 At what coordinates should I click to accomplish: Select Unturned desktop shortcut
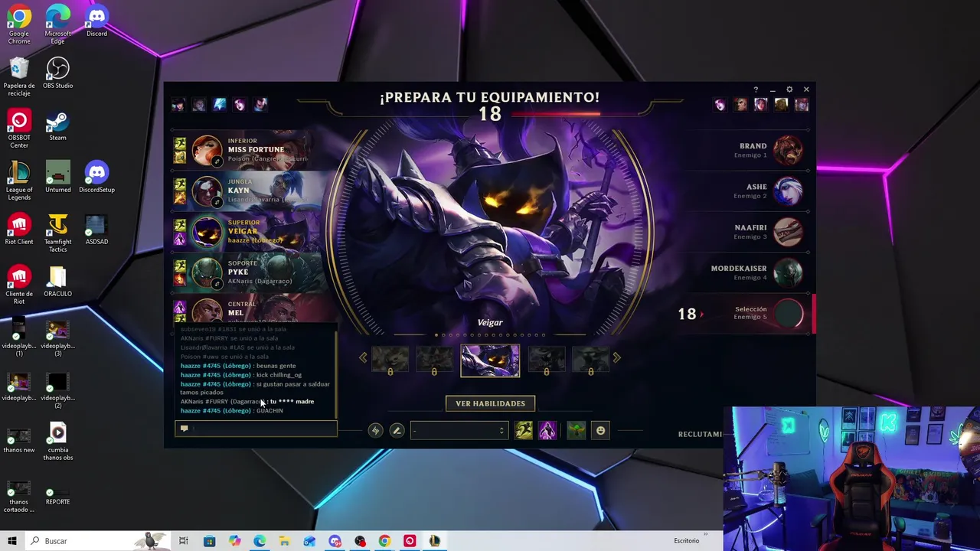pos(57,178)
